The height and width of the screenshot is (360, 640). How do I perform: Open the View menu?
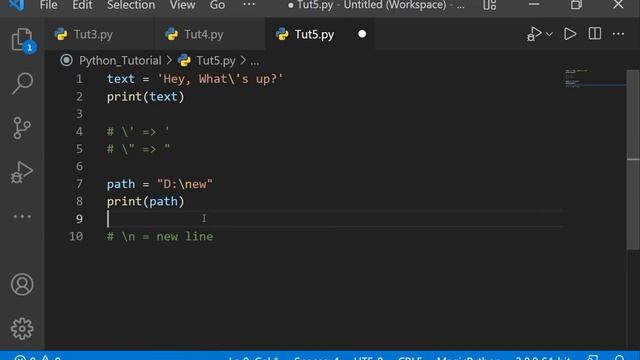(182, 5)
